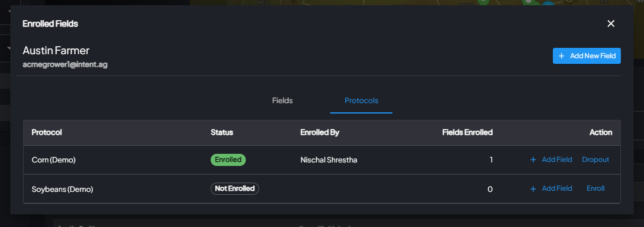Click the Enrolled By column header
Viewport: 644px width, 227px height.
pyautogui.click(x=320, y=133)
